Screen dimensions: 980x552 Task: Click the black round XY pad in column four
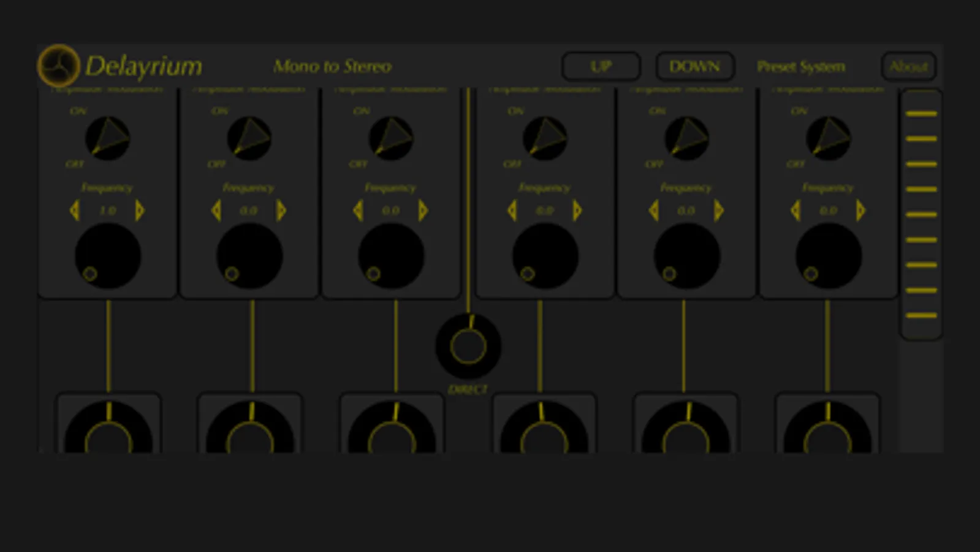pyautogui.click(x=545, y=256)
